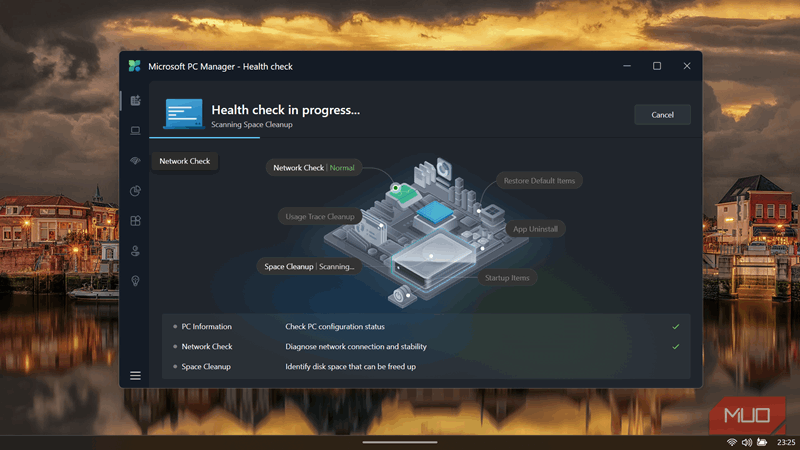Click the lightbulb icon in the sidebar
This screenshot has height=450, width=800.
tap(135, 281)
